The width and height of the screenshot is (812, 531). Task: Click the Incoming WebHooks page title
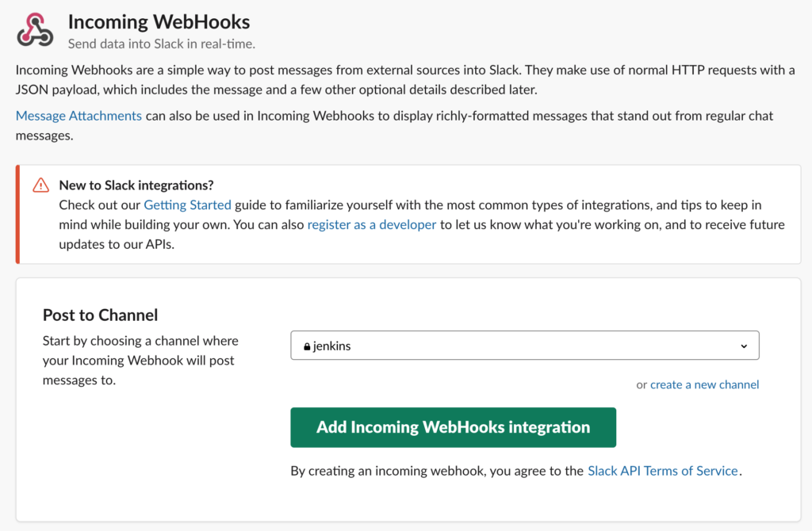tap(159, 21)
